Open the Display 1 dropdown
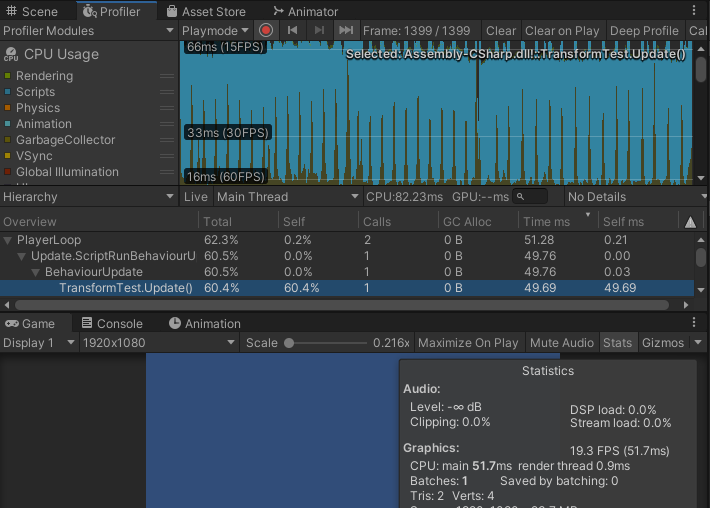 coord(39,343)
